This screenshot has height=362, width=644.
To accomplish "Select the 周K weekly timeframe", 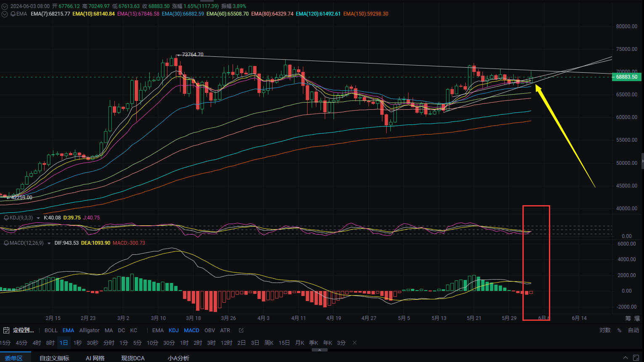I will (269, 343).
